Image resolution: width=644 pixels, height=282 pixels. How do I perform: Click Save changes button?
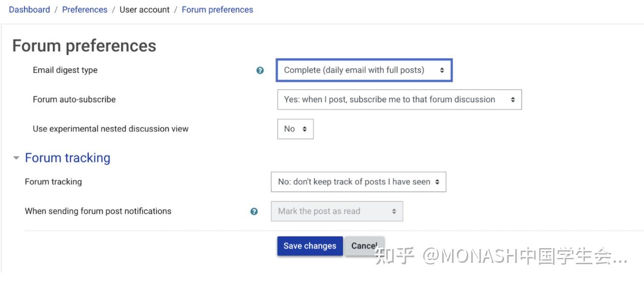310,246
